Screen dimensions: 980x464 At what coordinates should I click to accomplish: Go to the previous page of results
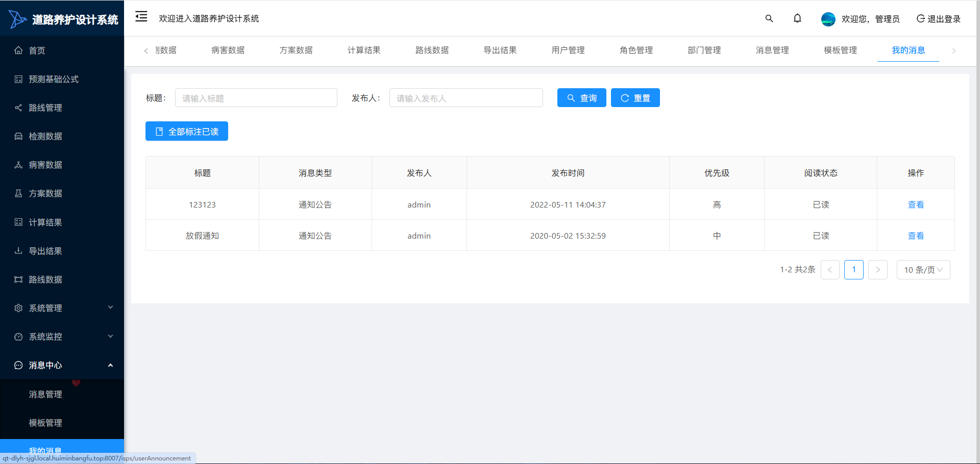830,270
